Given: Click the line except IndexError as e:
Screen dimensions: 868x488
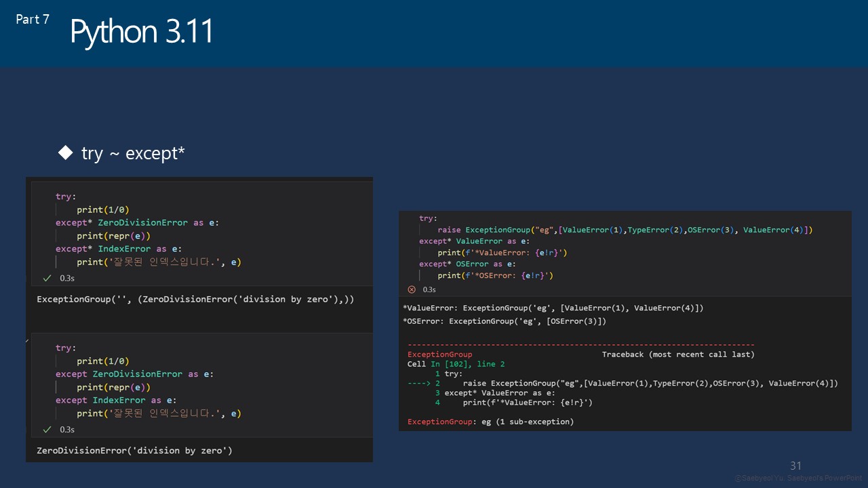Looking at the screenshot, I should pyautogui.click(x=116, y=400).
